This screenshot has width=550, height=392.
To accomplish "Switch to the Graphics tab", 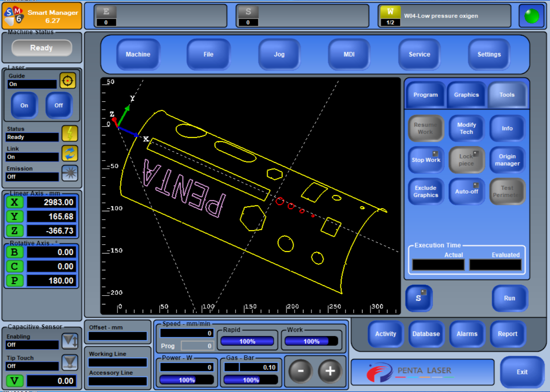I will tap(466, 95).
